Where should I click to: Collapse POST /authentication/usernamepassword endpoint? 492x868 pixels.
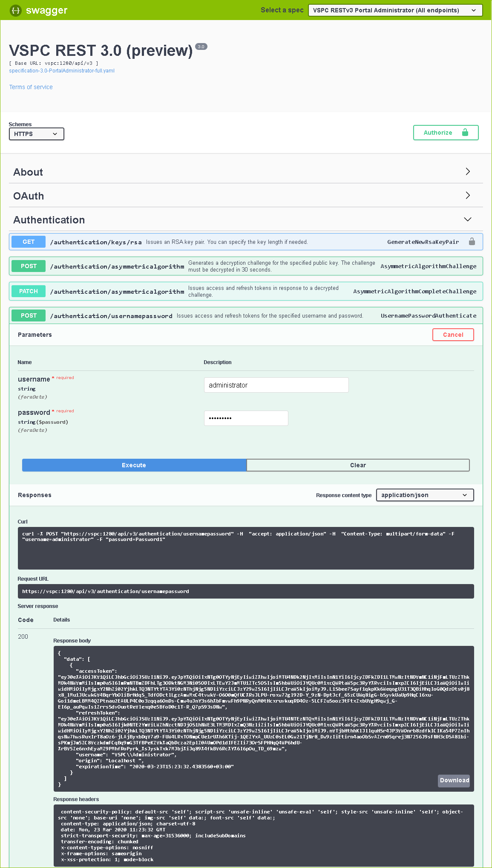point(246,315)
